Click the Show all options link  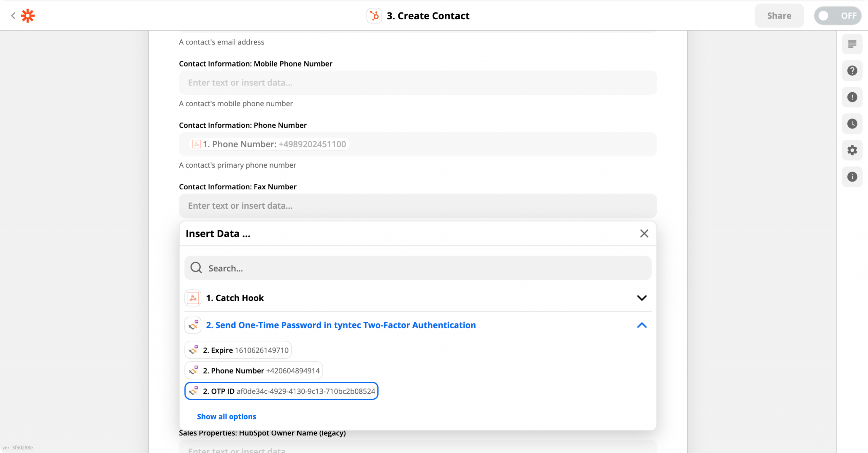click(226, 416)
